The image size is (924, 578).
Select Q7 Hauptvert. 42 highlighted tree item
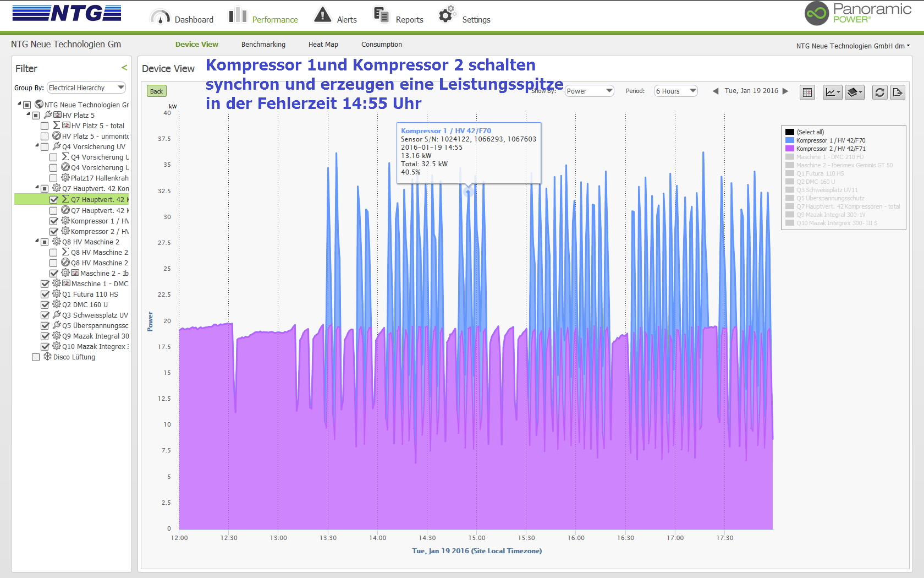(x=98, y=200)
